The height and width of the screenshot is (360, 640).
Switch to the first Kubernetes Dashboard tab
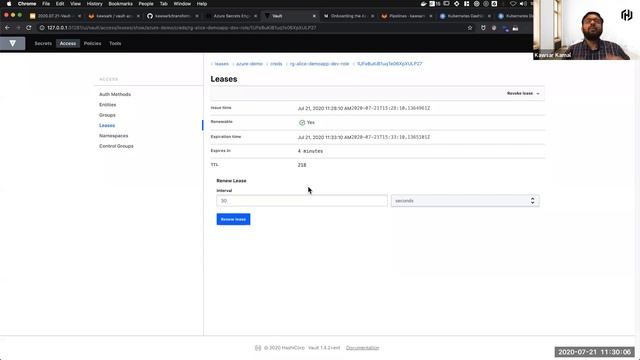(464, 16)
